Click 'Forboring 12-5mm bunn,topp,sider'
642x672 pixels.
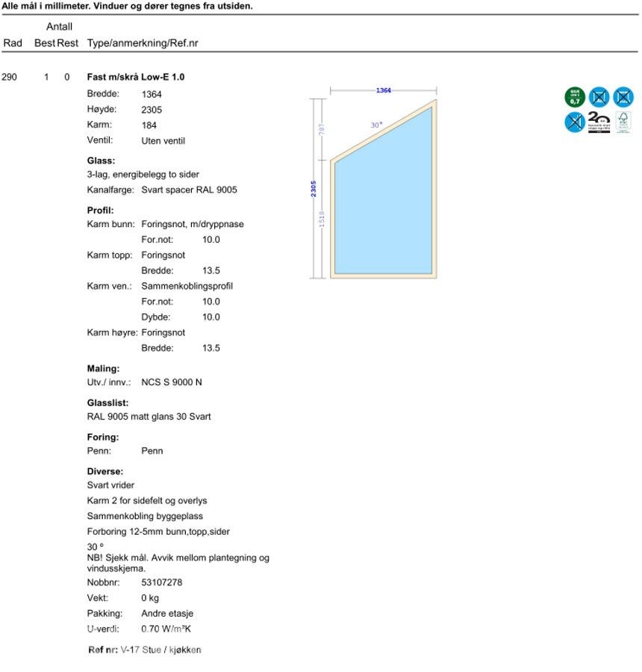point(158,532)
